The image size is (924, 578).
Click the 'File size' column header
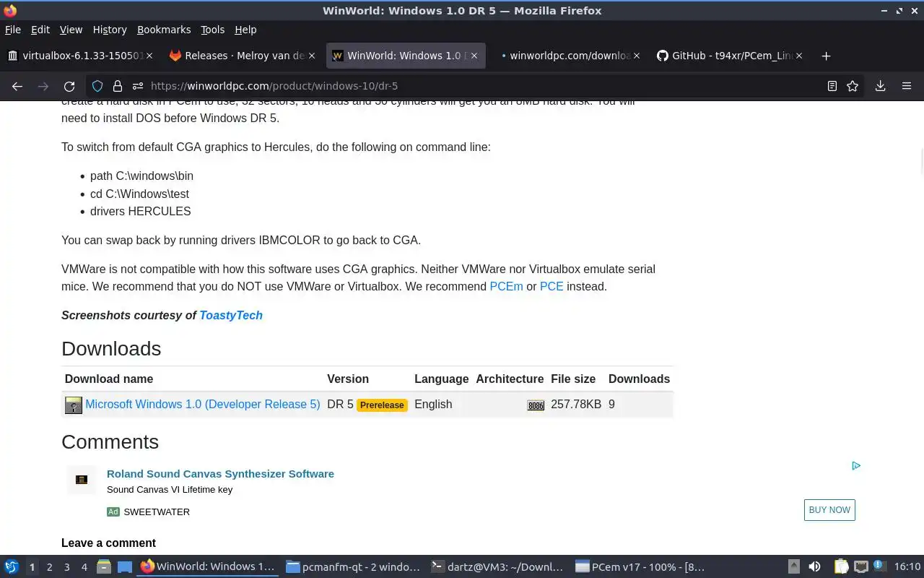573,379
